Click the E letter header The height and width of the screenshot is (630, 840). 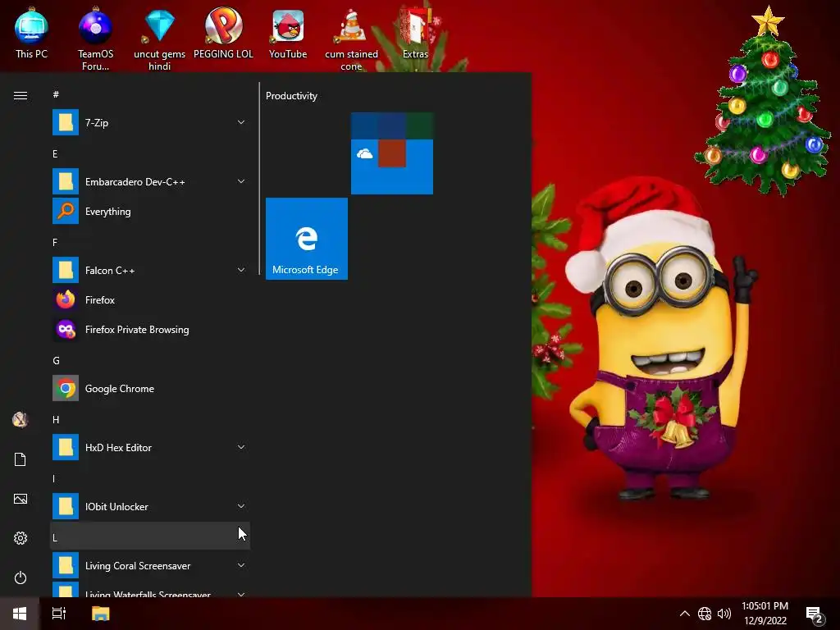tap(150, 153)
